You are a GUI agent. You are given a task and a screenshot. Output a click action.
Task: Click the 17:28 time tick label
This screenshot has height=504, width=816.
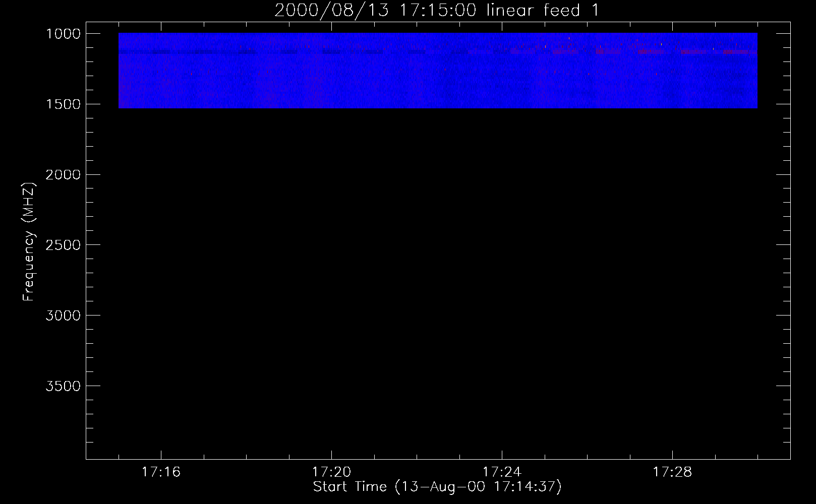click(x=672, y=472)
